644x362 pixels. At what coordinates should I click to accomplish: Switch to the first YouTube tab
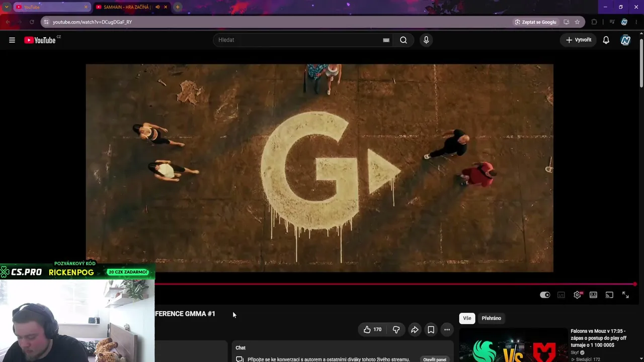pyautogui.click(x=51, y=7)
